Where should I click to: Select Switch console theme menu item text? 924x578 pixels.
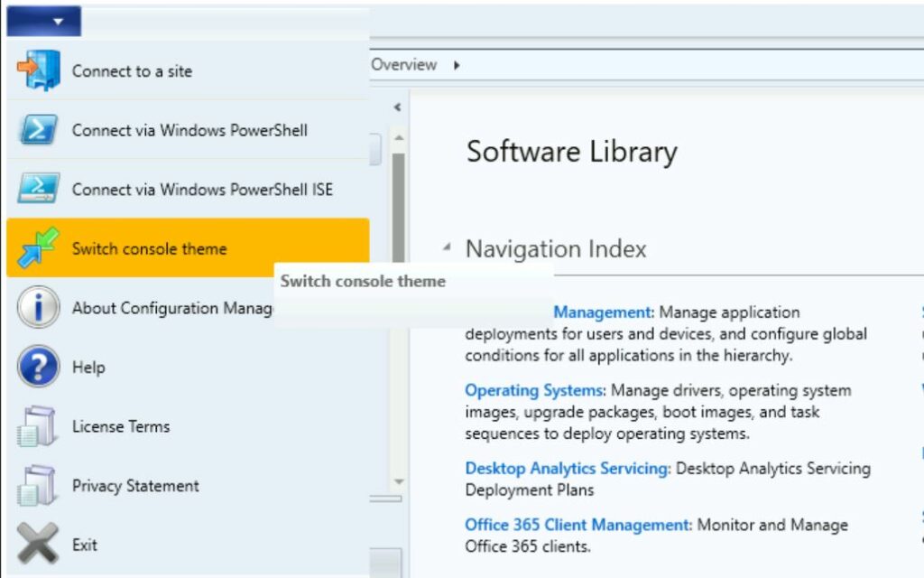point(149,249)
